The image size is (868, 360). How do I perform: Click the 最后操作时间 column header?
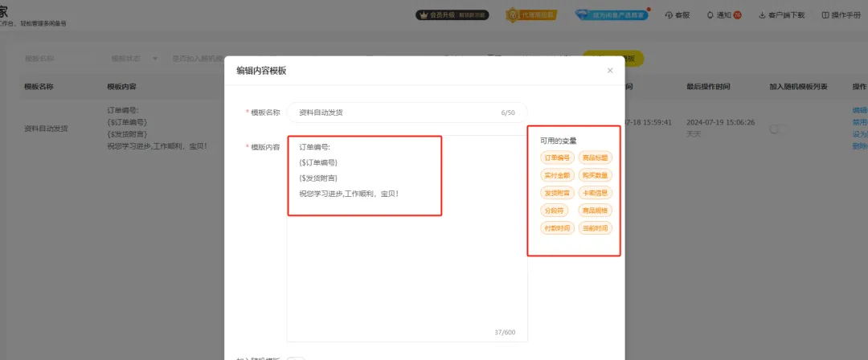[708, 87]
